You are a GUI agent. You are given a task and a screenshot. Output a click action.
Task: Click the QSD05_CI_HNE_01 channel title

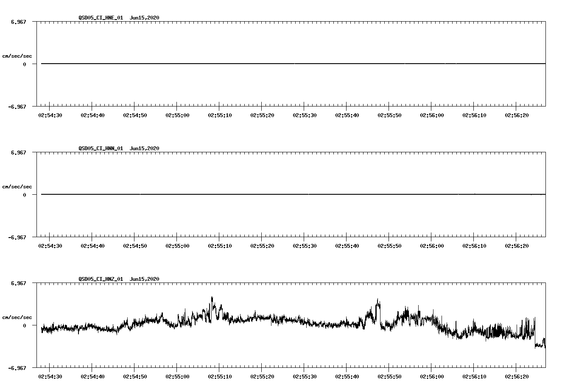tap(101, 18)
